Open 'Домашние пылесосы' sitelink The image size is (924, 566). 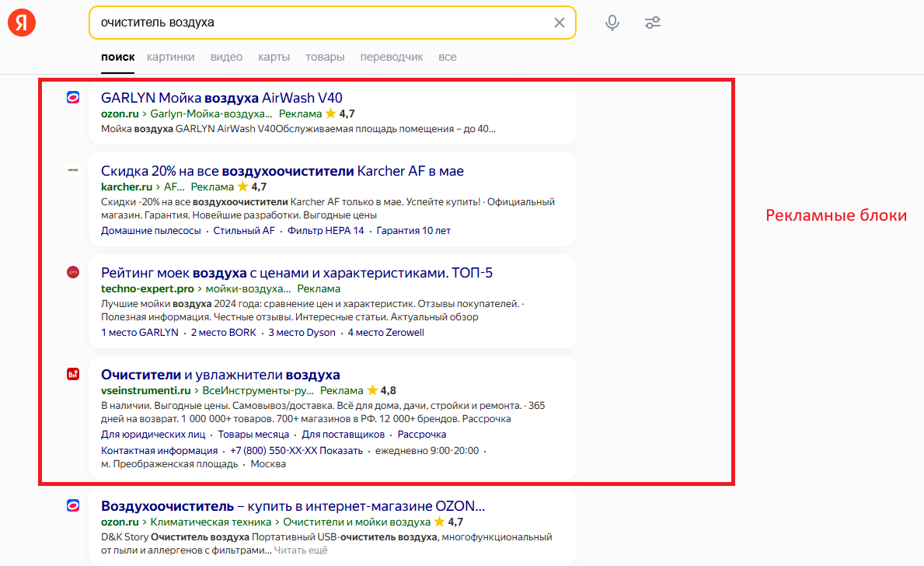pyautogui.click(x=151, y=231)
